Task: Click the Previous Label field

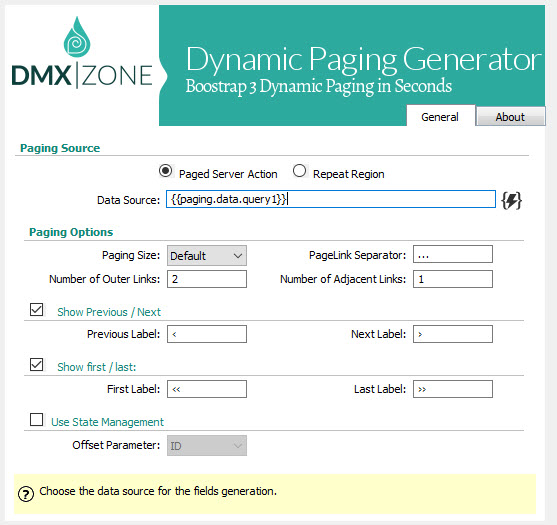Action: [207, 334]
